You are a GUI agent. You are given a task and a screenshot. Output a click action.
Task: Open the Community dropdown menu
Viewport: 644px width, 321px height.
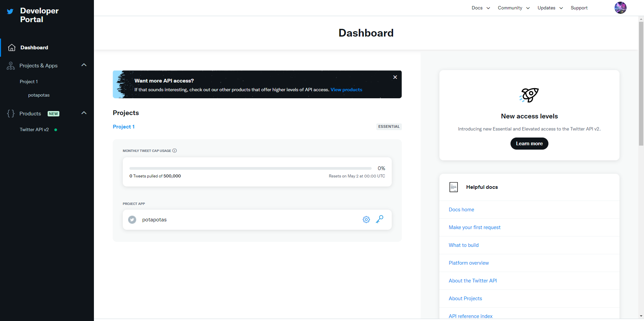[514, 8]
